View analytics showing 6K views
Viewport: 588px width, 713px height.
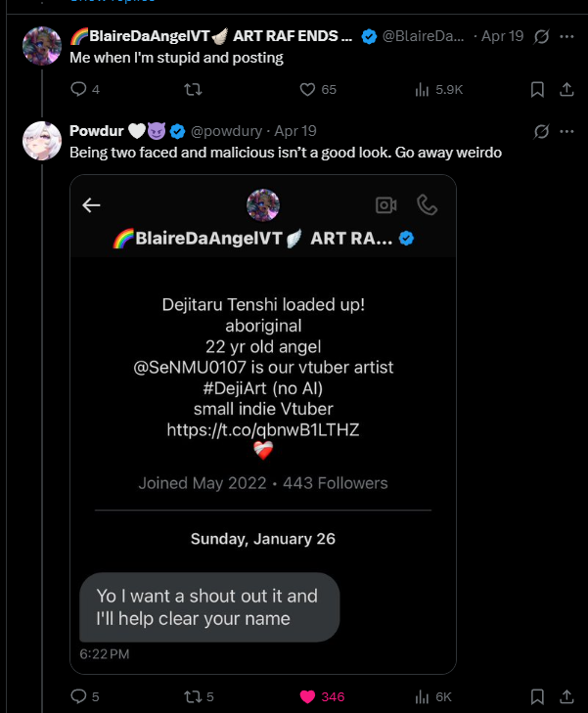(x=423, y=696)
